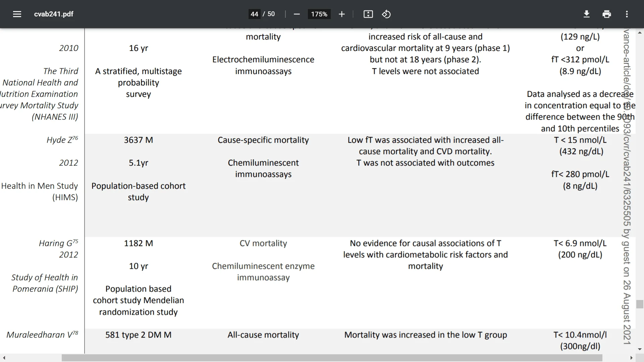Click 'T was not associated with outcomes'
Screen dimensions: 644x362
coord(426,163)
